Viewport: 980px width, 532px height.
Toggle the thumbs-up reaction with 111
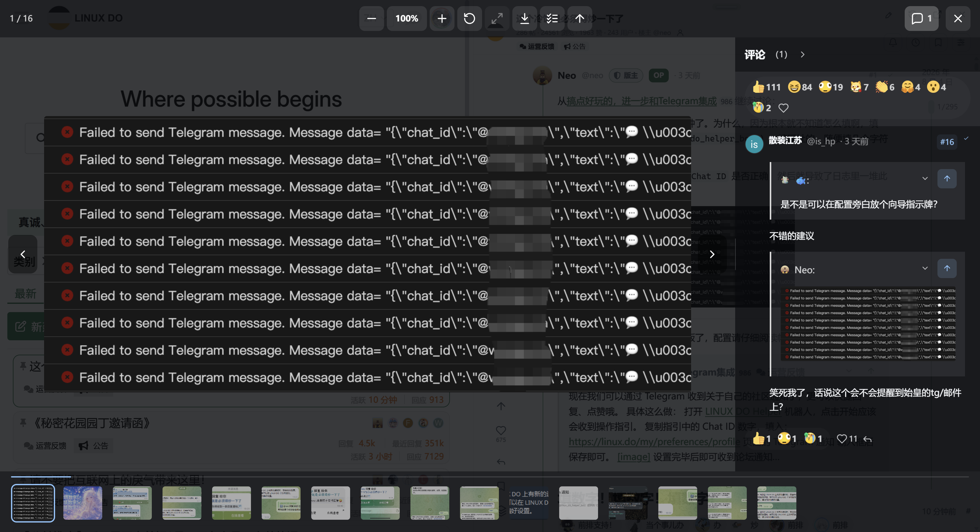coord(766,87)
